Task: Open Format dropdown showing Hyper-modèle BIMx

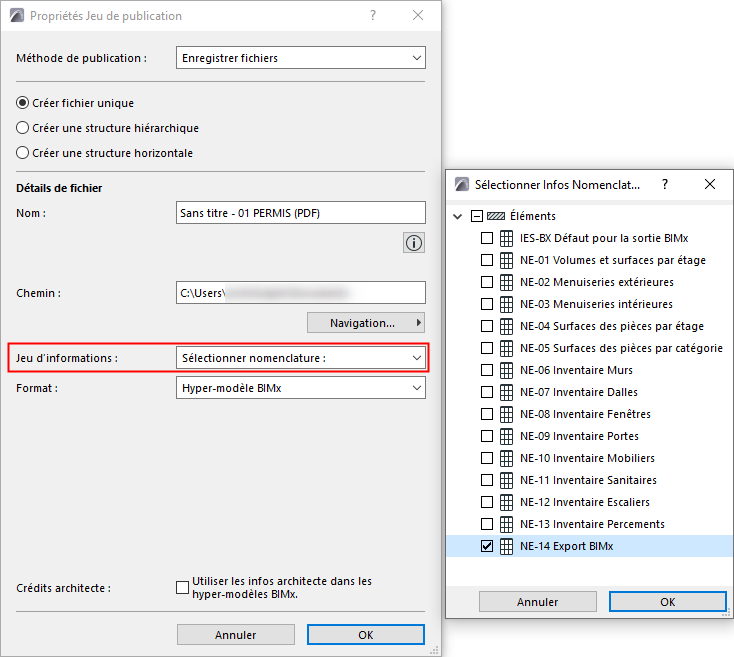Action: pos(301,388)
